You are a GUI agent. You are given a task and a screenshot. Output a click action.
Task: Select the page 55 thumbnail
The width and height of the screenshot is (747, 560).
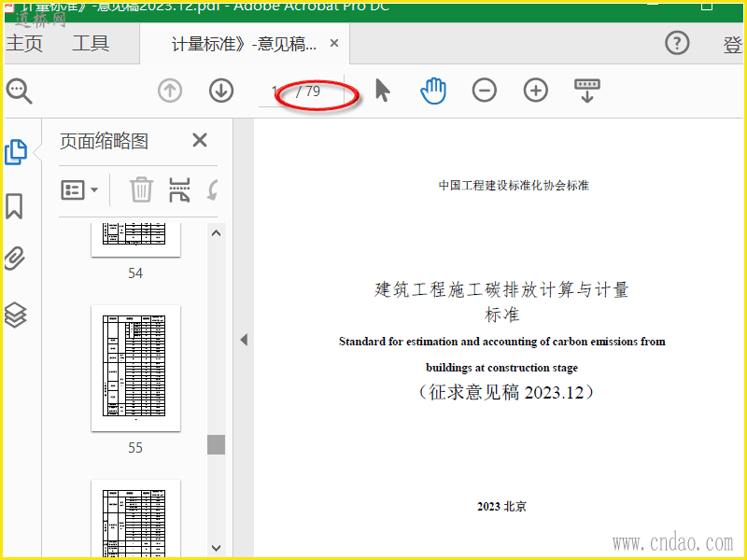135,368
